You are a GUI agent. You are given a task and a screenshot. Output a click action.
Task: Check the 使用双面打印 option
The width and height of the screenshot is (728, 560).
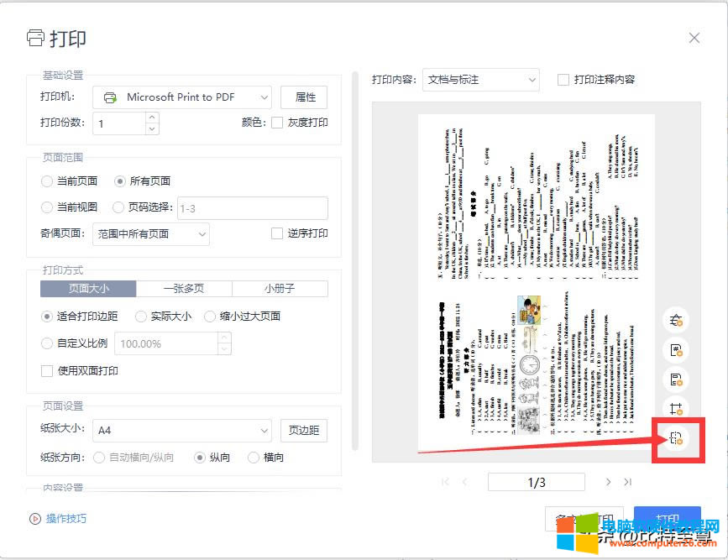pos(47,370)
